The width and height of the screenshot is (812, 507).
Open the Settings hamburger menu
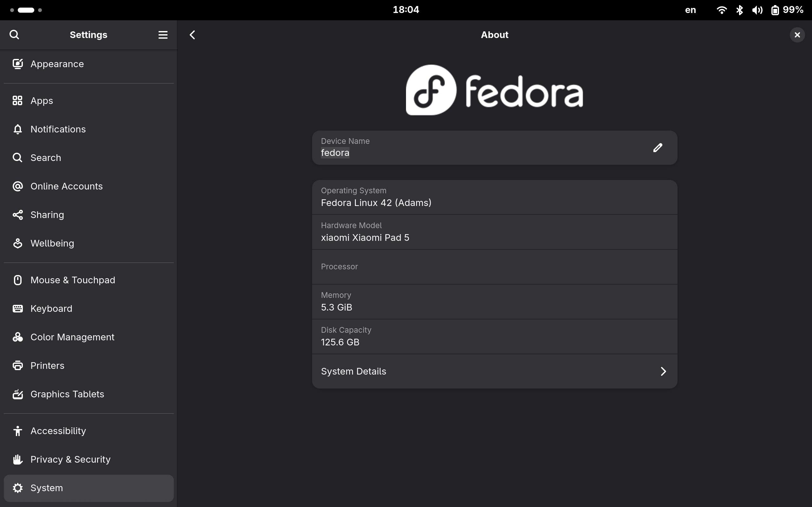pos(163,35)
